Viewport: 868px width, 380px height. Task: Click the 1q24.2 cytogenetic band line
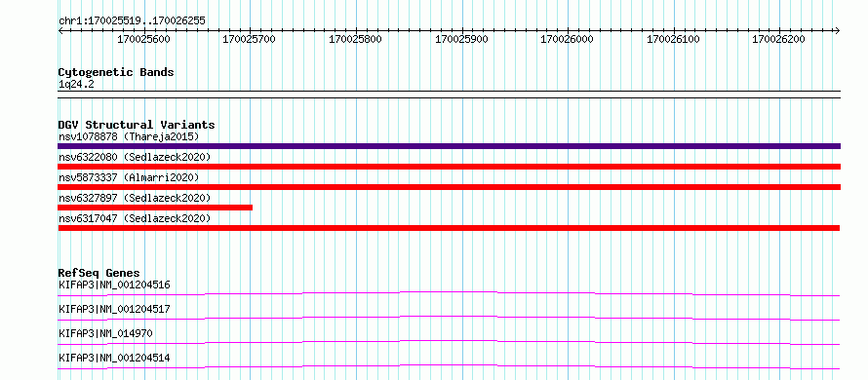449,95
